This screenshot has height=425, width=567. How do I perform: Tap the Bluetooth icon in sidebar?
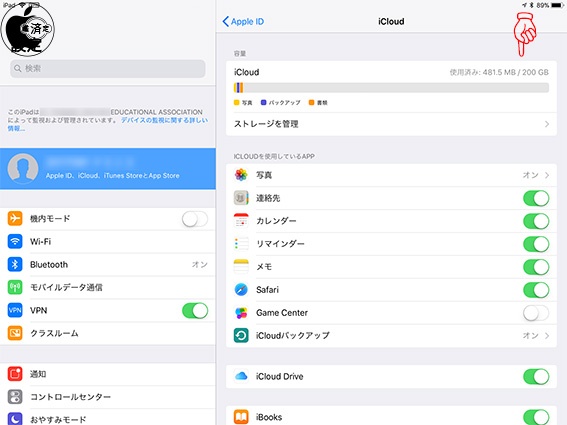(15, 264)
